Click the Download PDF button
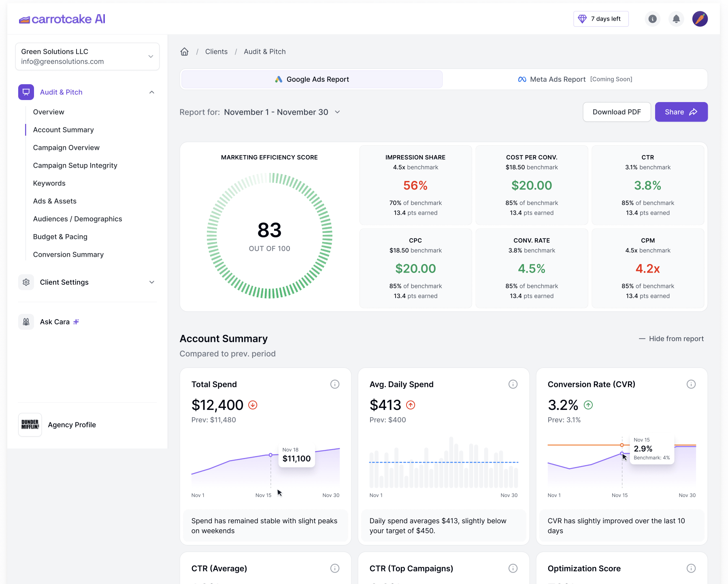The image size is (728, 584). [616, 112]
